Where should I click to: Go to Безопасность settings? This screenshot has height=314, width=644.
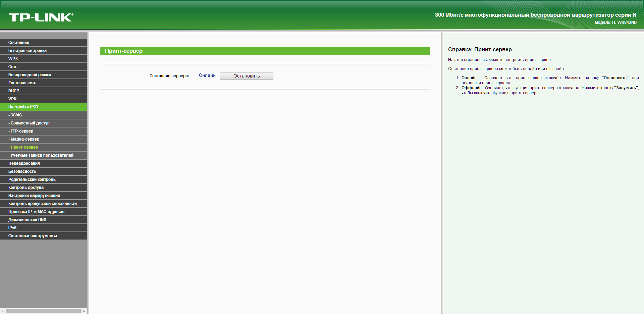tap(44, 171)
